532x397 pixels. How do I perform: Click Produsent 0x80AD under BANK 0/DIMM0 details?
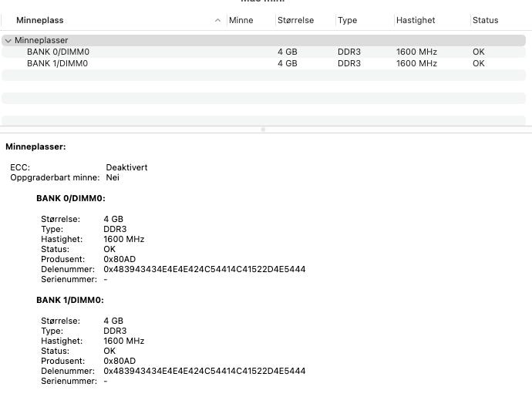coord(120,259)
